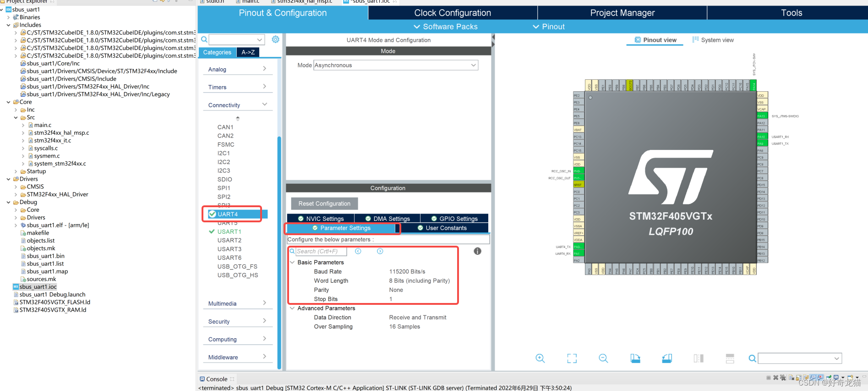Open the peripheral search combo box dropdown
Viewport: 868px width, 391px height.
pos(260,39)
